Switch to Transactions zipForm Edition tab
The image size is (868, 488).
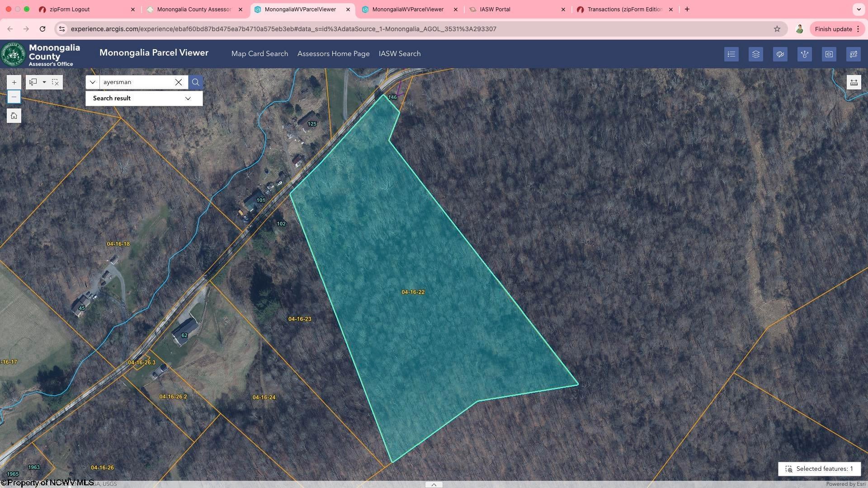tap(625, 9)
